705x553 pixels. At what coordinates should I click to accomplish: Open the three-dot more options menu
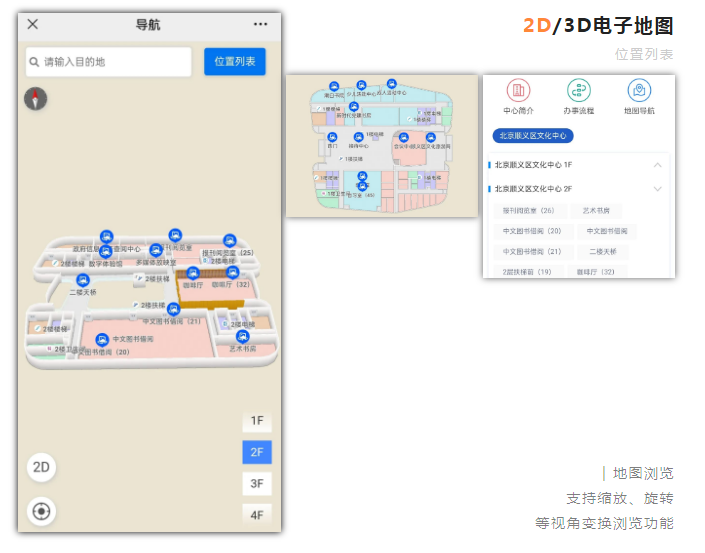click(x=260, y=24)
